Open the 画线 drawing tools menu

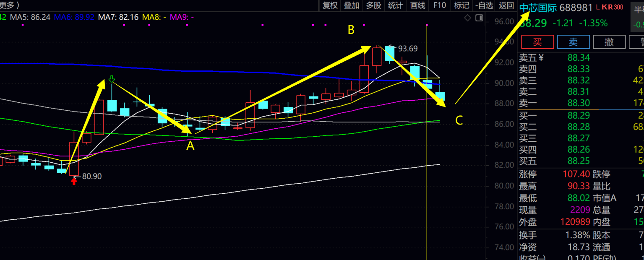point(417,5)
